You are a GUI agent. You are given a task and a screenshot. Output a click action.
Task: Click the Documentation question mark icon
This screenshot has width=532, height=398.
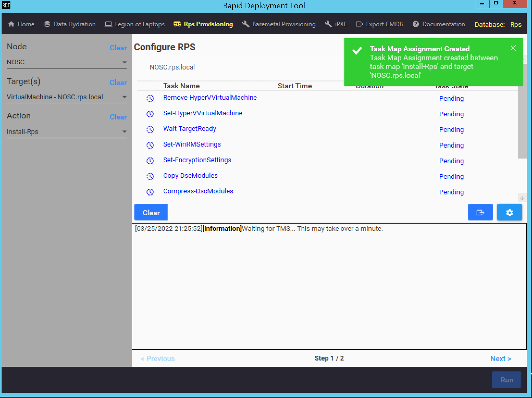416,24
